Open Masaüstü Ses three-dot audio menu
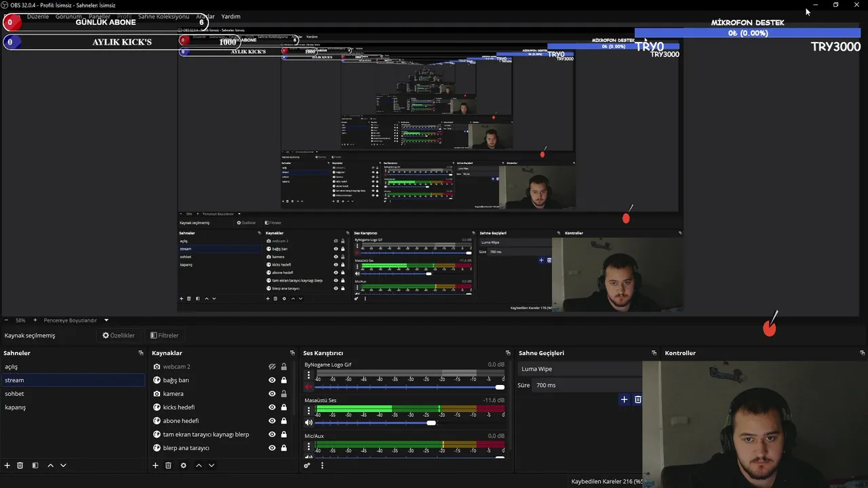Screen dimensions: 868x488 309,411
